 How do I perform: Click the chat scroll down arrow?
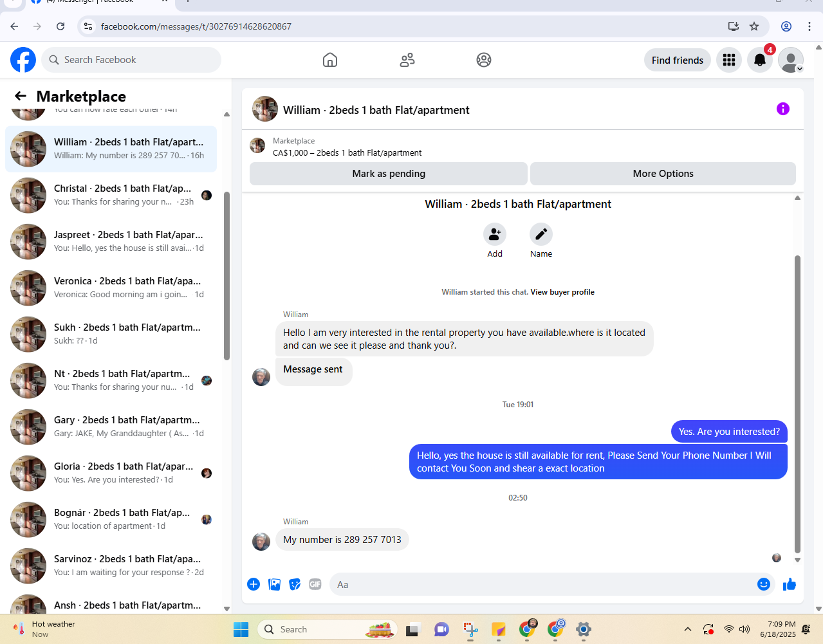click(797, 560)
